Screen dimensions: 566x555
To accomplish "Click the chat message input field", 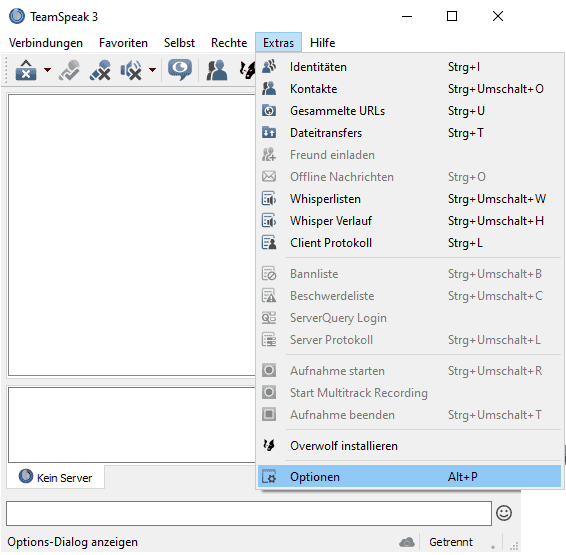I will coord(249,514).
